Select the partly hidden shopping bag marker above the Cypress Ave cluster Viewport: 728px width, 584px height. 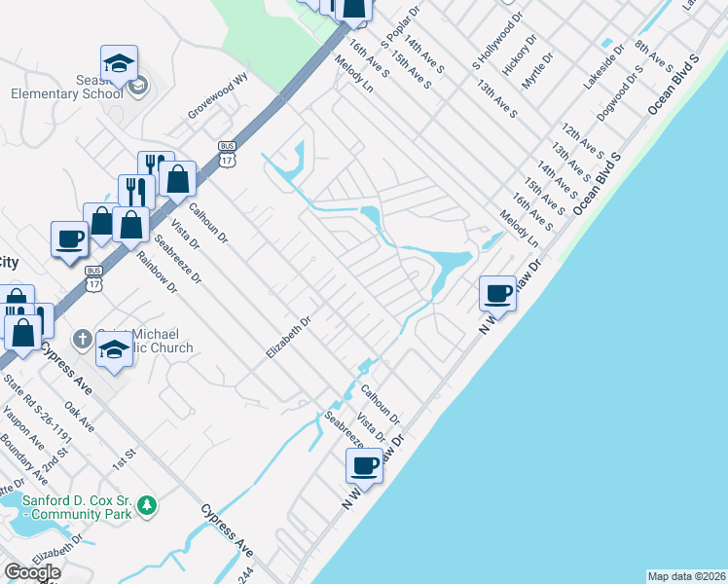(x=18, y=294)
